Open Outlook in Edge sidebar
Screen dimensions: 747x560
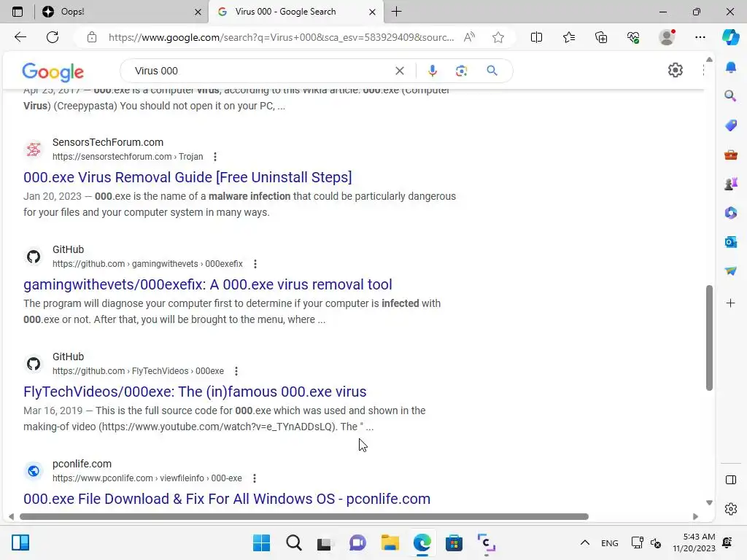pos(731,242)
